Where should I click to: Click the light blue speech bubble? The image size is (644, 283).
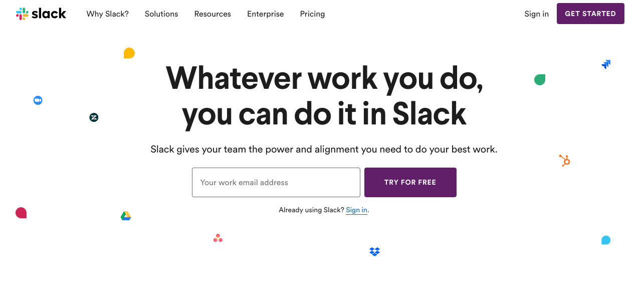coord(606,240)
